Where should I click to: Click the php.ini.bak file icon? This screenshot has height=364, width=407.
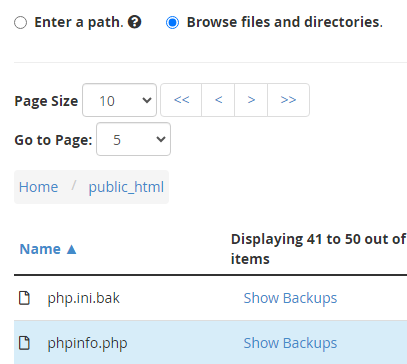point(24,298)
